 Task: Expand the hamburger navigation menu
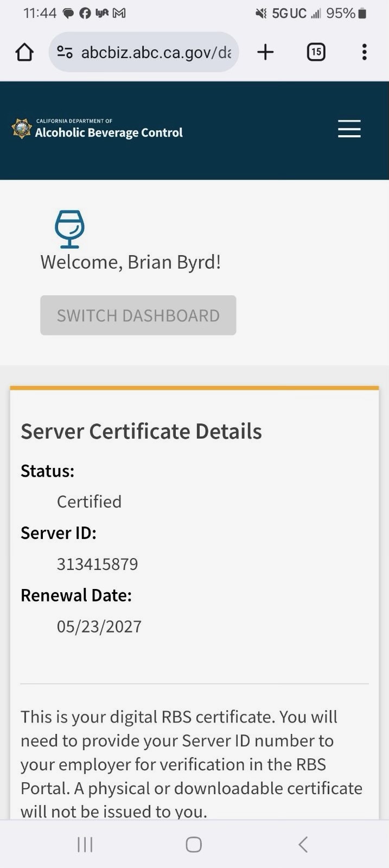click(x=349, y=129)
